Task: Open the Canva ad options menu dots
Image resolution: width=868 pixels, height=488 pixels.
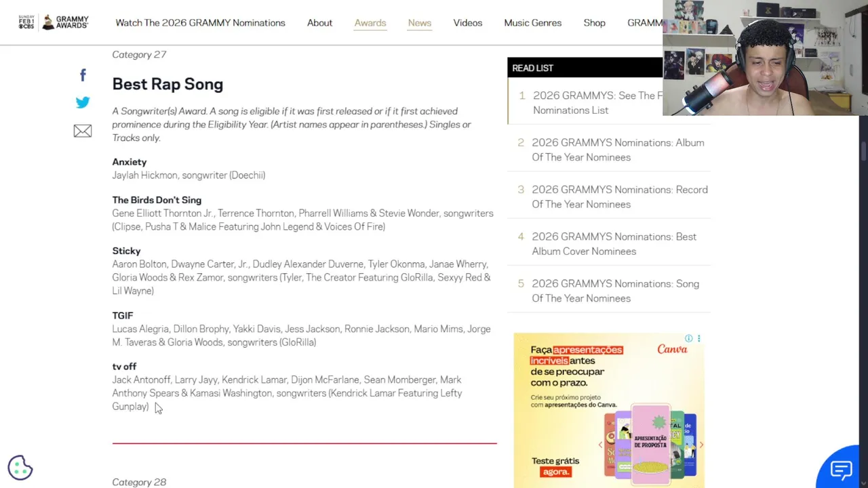Action: point(699,338)
